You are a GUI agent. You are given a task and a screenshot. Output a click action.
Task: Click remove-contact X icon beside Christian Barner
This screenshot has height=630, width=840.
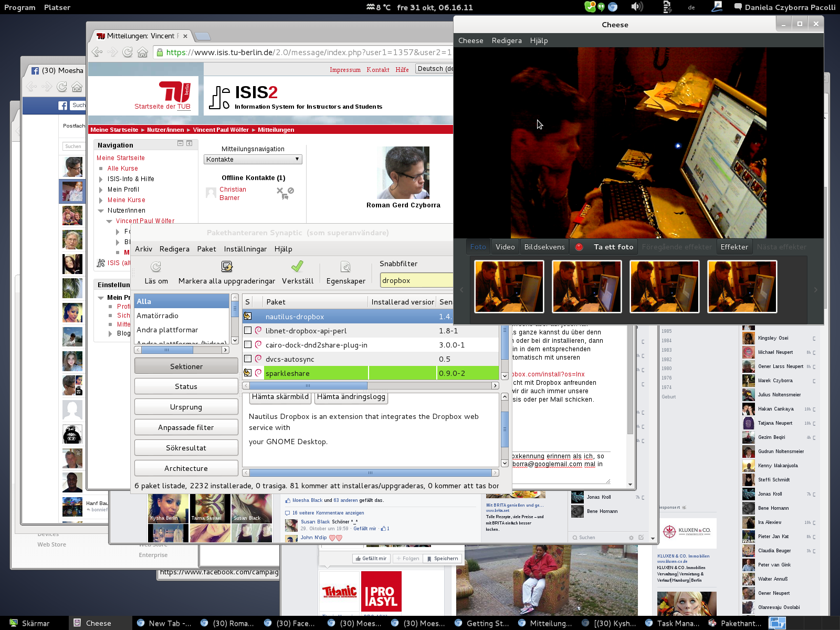pyautogui.click(x=280, y=191)
